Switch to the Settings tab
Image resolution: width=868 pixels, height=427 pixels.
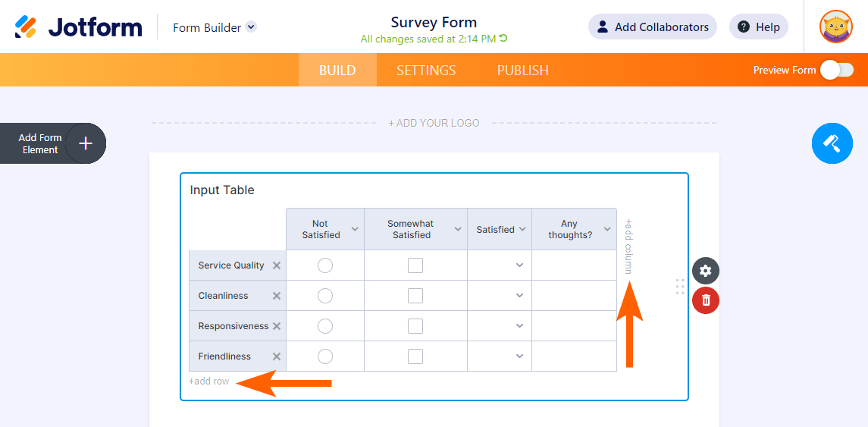coord(426,71)
